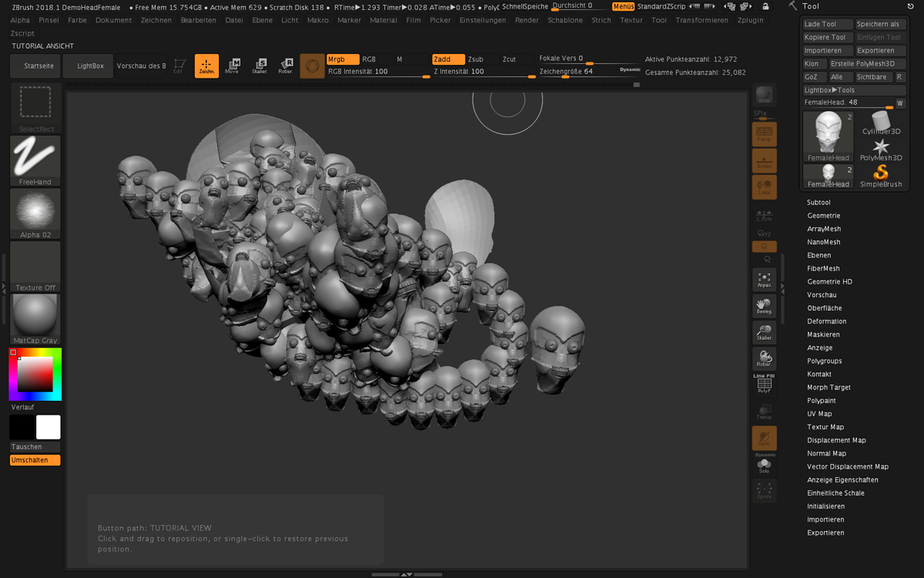
Task: Expand the FiberMesh section
Action: (x=823, y=269)
